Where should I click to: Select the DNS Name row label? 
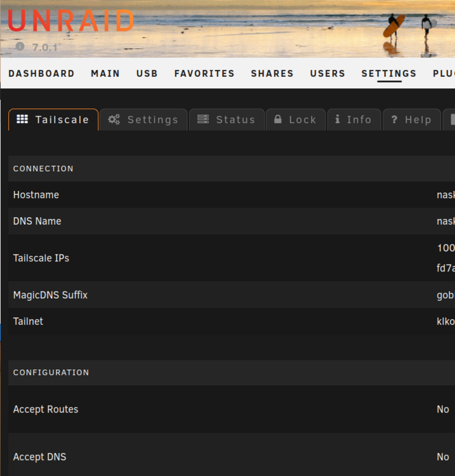point(37,221)
